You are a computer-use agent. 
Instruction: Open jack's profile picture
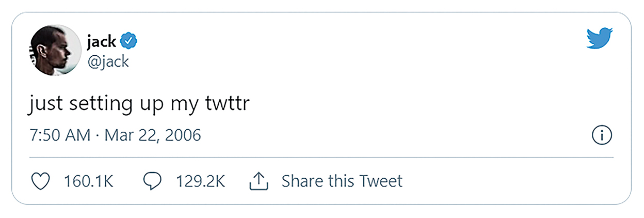pos(56,50)
